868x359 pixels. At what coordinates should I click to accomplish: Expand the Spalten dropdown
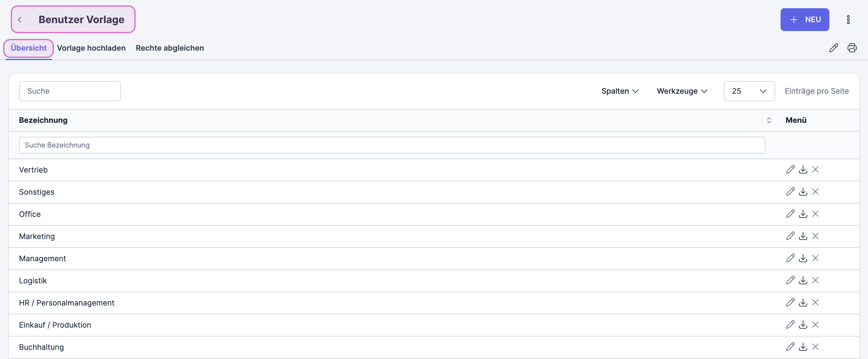(x=620, y=91)
